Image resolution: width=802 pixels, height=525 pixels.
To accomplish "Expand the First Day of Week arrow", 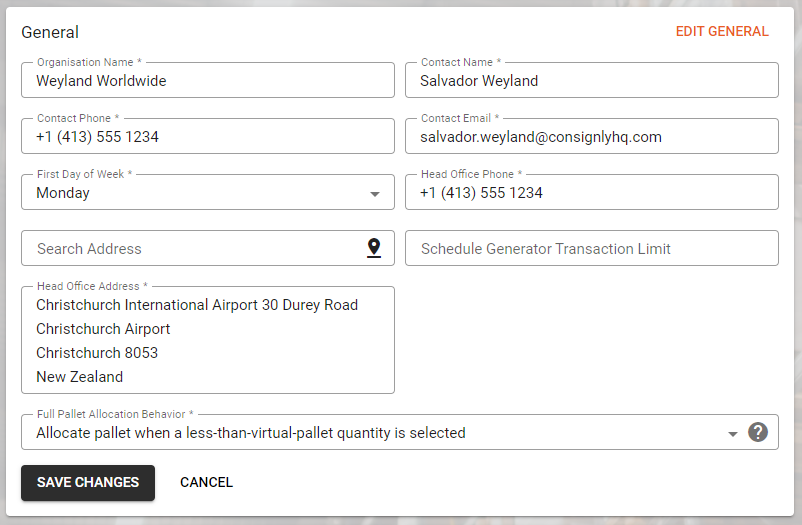I will coord(375,194).
